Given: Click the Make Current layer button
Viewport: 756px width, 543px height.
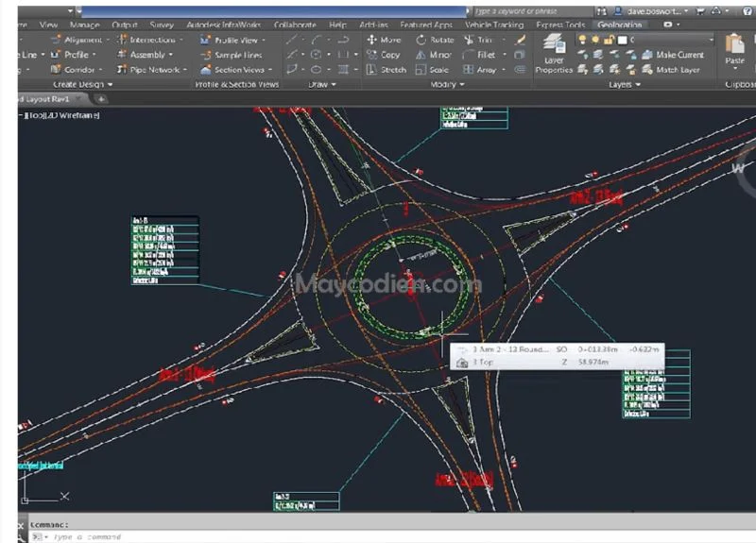Looking at the screenshot, I should pyautogui.click(x=673, y=55).
